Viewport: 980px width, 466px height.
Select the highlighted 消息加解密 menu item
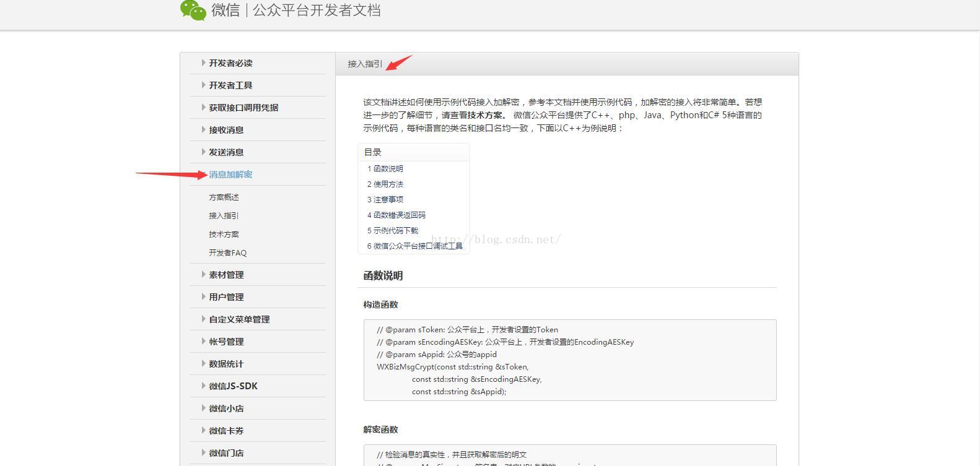(x=230, y=175)
